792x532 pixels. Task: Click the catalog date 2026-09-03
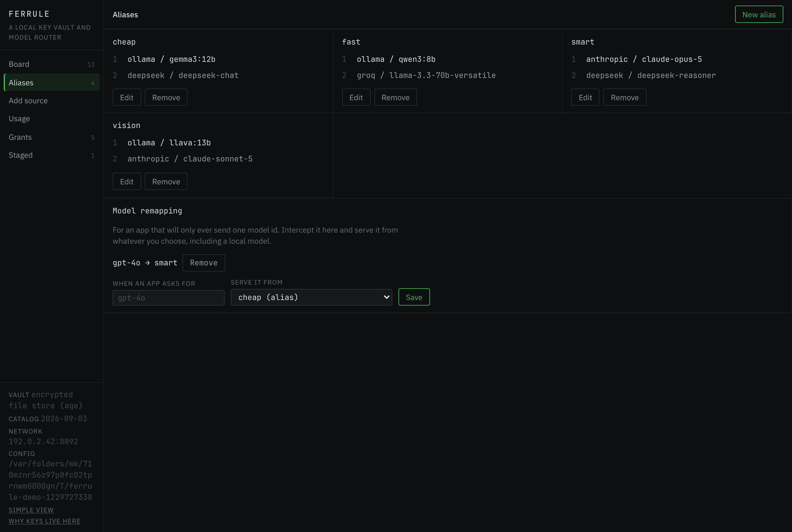pos(64,419)
